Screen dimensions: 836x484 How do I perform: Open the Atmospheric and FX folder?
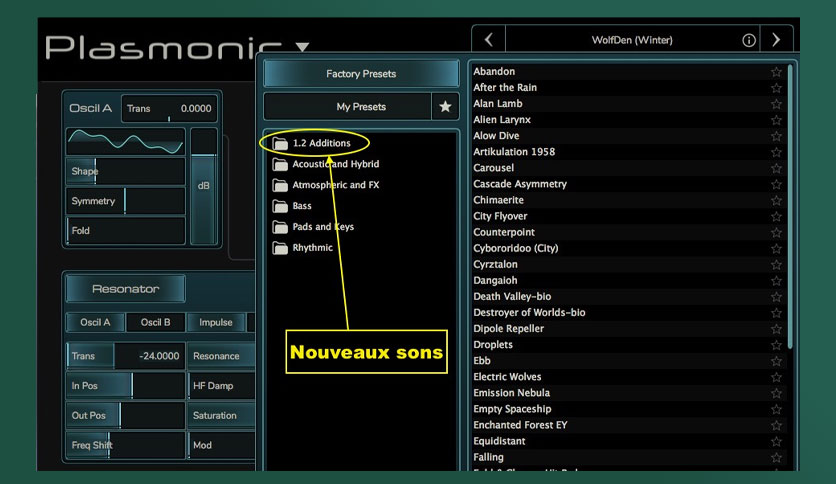[326, 185]
